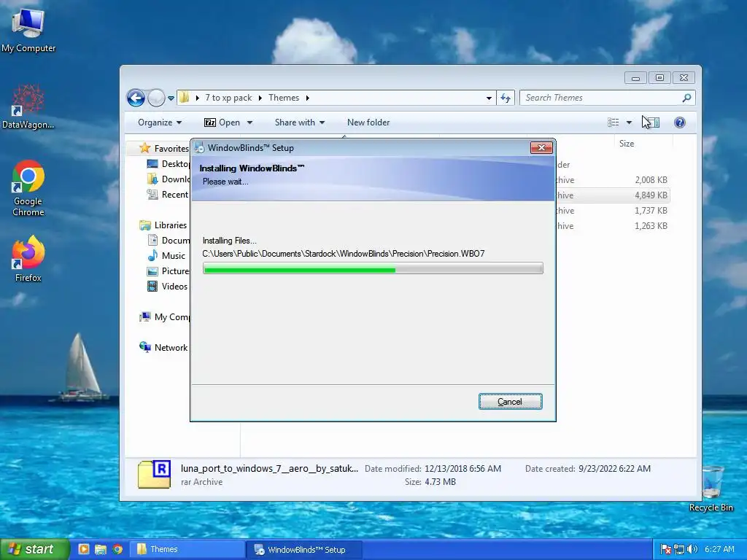Toggle the preview pane icon

pyautogui.click(x=654, y=122)
